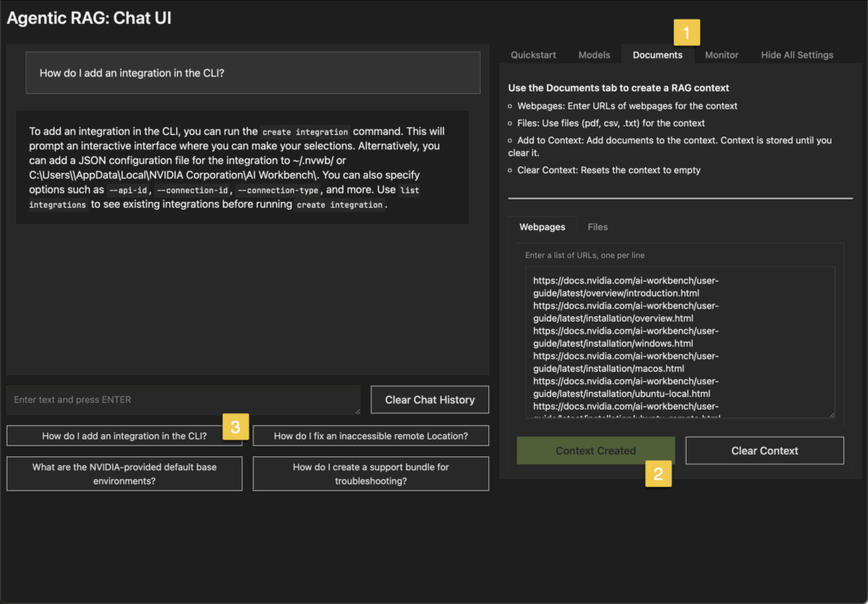Click the 'create a support bundle' question button
Screen dimensions: 868x604
pyautogui.click(x=370, y=473)
